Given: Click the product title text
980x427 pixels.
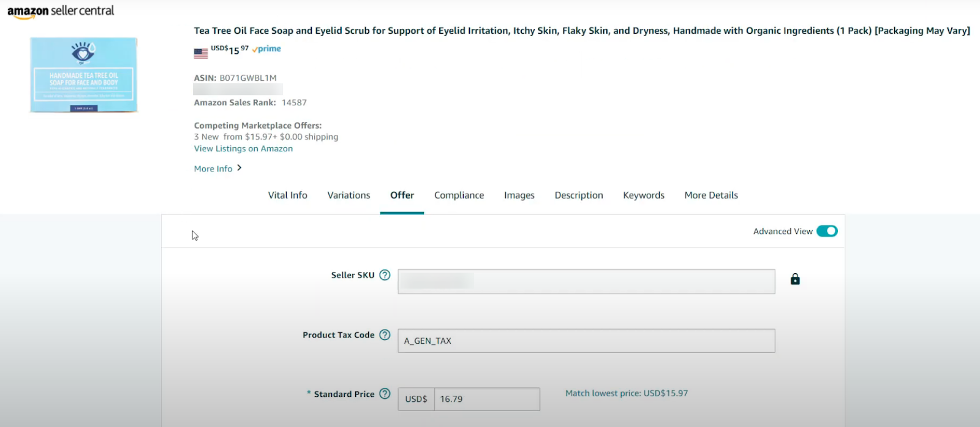Looking at the screenshot, I should pyautogui.click(x=582, y=31).
